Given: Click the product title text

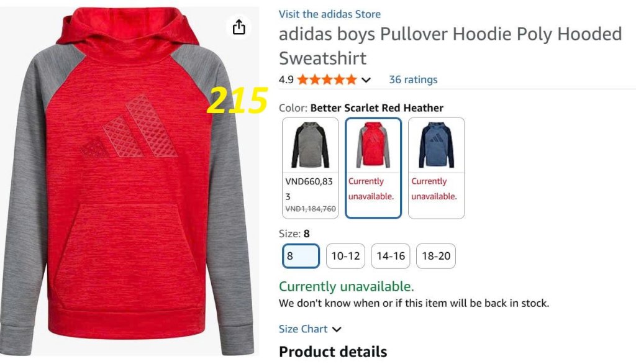Looking at the screenshot, I should [x=450, y=46].
